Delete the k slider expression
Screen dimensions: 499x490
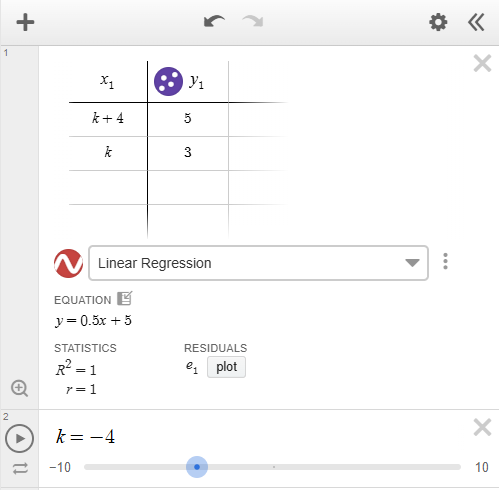coord(482,427)
